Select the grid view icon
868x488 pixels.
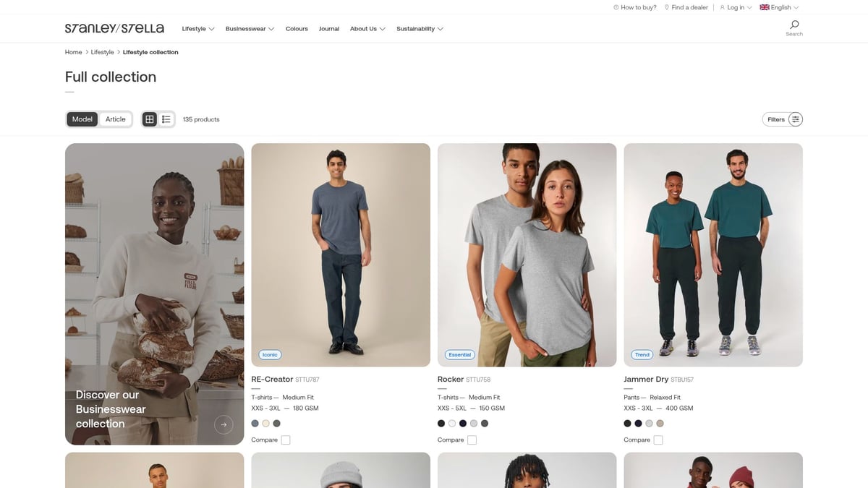pyautogui.click(x=149, y=119)
